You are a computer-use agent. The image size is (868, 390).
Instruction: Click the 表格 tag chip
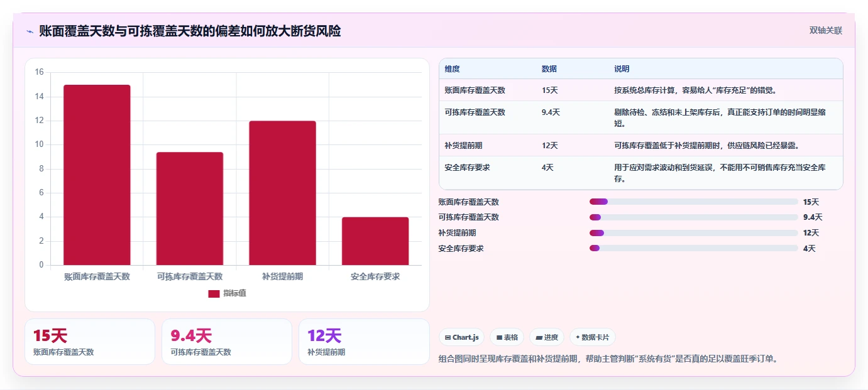[507, 337]
